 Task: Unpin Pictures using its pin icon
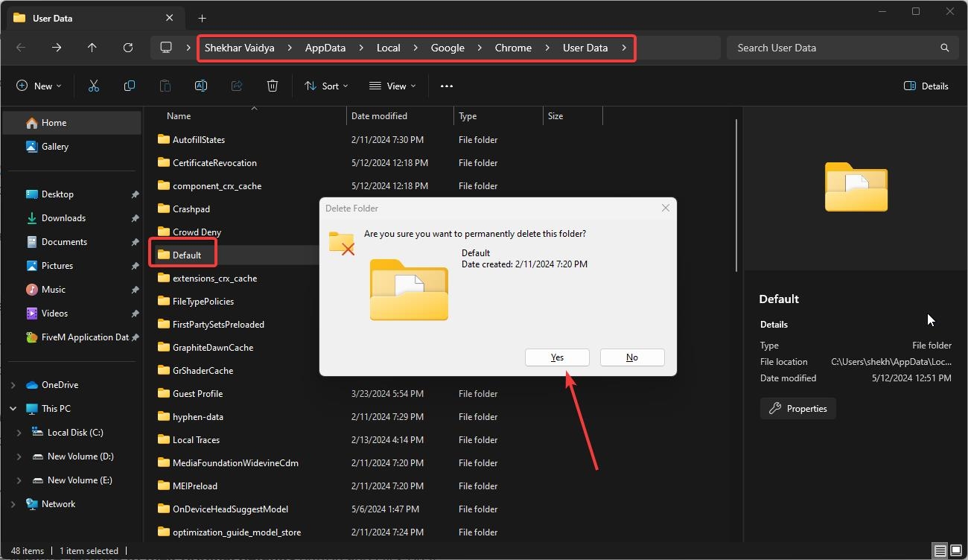coord(135,265)
